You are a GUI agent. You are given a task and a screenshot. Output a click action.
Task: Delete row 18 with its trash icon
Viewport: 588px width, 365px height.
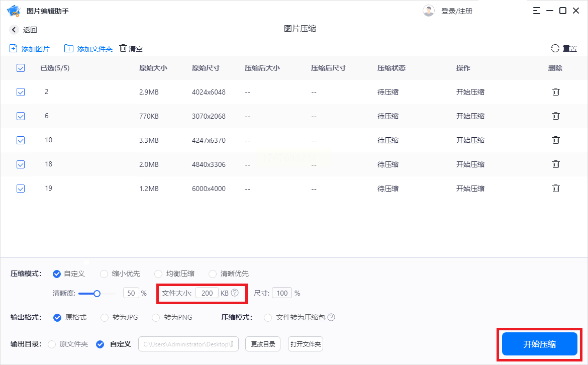[x=556, y=164]
